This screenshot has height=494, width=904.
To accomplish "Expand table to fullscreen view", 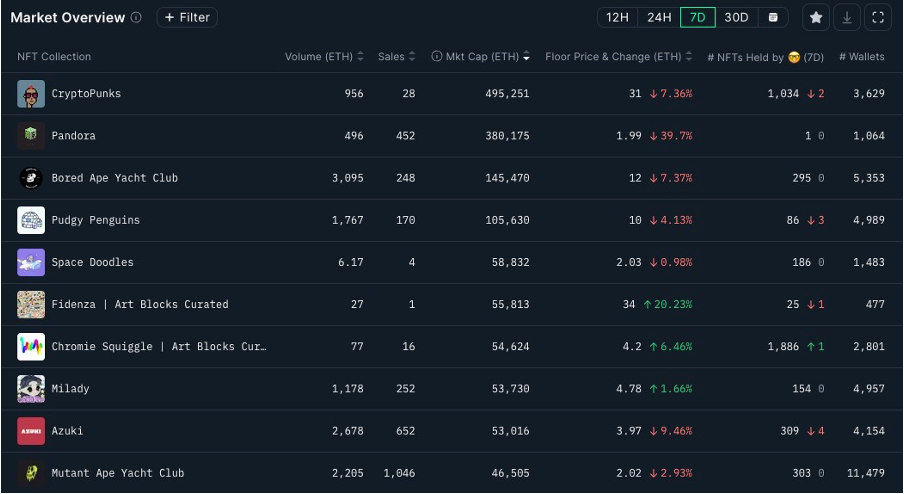I will click(x=877, y=17).
